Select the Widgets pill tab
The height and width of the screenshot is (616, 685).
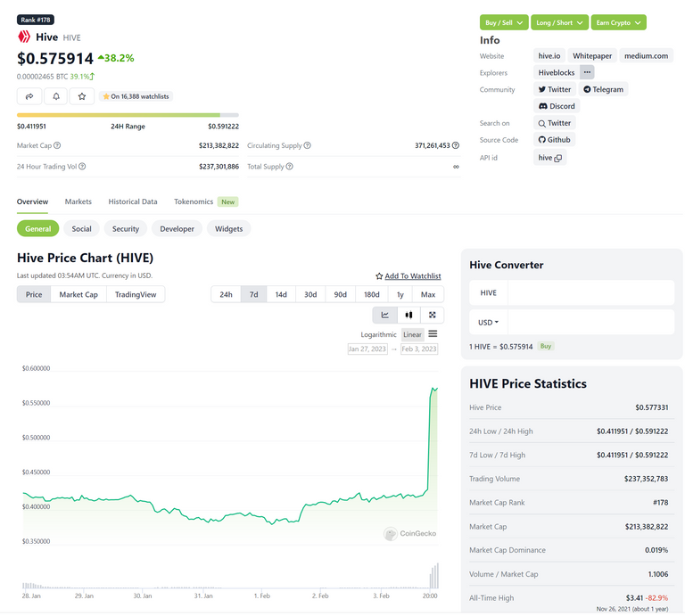click(229, 229)
